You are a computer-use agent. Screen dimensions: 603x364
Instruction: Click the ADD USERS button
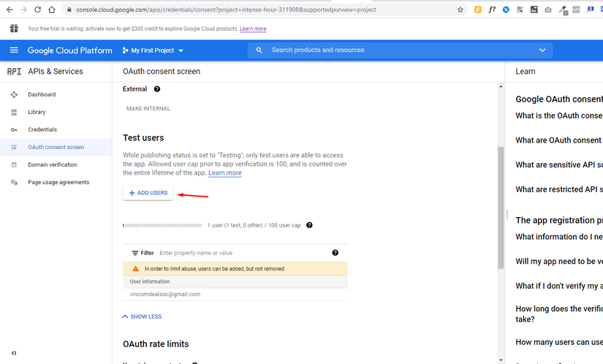[148, 193]
